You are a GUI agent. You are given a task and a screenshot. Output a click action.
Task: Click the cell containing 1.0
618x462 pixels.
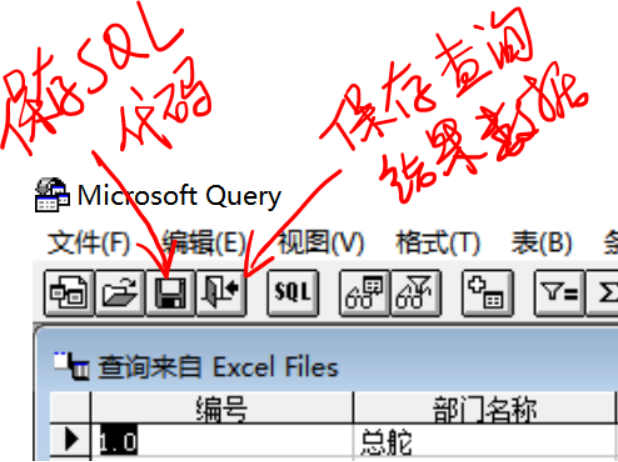(x=222, y=442)
